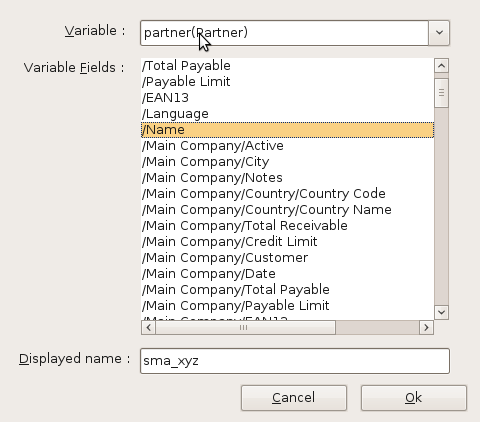Click the field list scroll down arrow
Image resolution: width=480 pixels, height=422 pixels.
tap(441, 312)
